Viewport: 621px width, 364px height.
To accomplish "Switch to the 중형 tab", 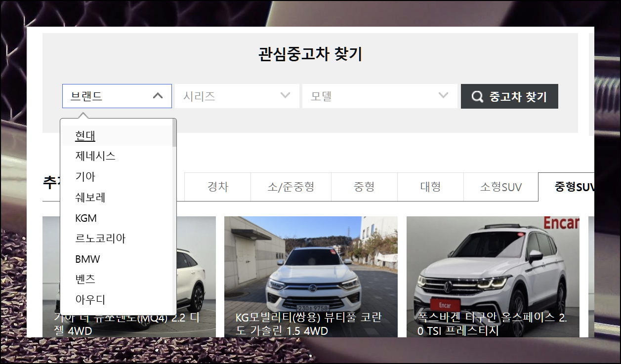I will tap(364, 187).
